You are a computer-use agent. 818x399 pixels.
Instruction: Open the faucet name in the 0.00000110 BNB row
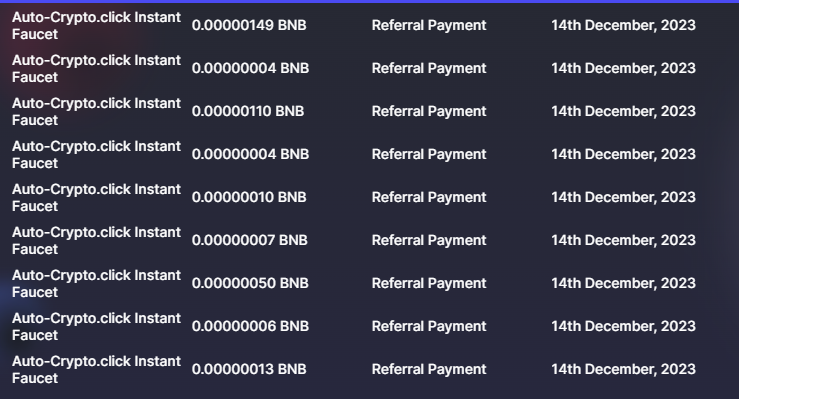coord(97,112)
